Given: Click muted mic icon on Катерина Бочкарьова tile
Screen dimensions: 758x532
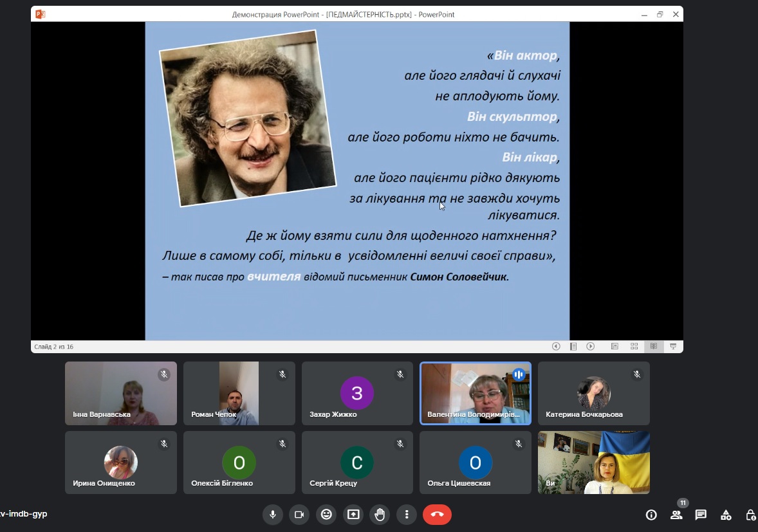Looking at the screenshot, I should coord(637,374).
